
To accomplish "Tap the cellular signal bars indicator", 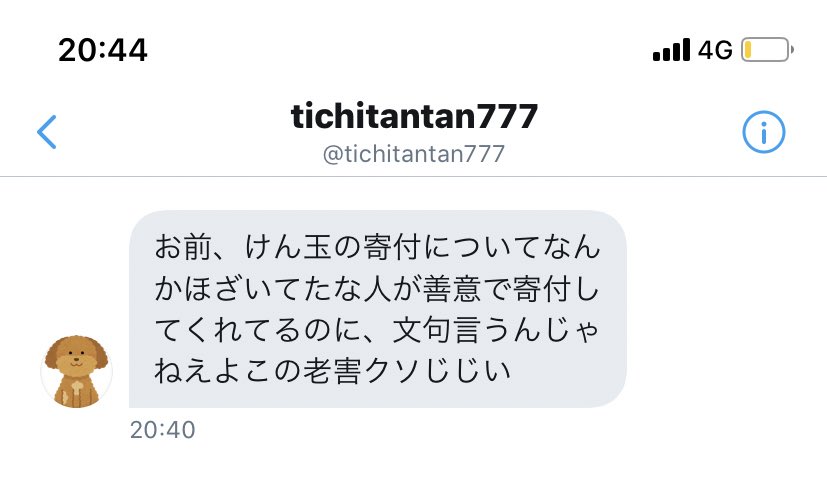I will coord(671,50).
